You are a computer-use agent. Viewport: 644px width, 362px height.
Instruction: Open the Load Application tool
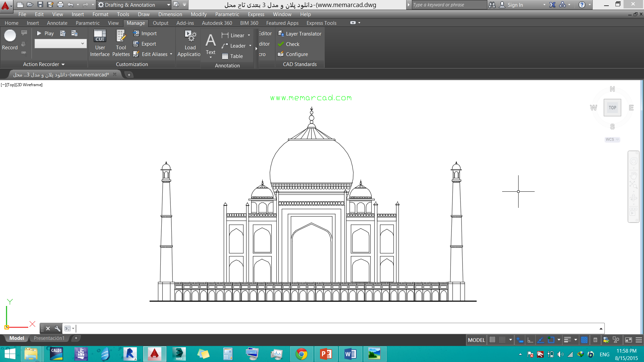coord(189,43)
